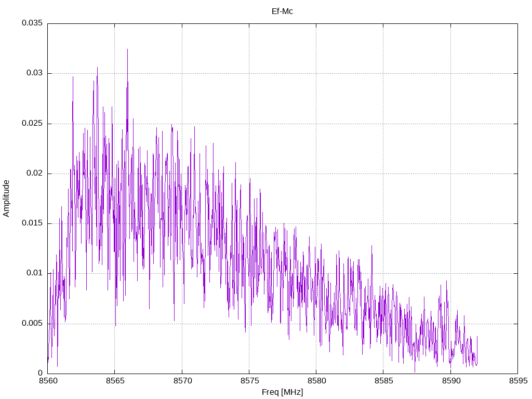Click the 8575 x-axis tick label
Viewport: 532px width, 399px height.
(249, 381)
